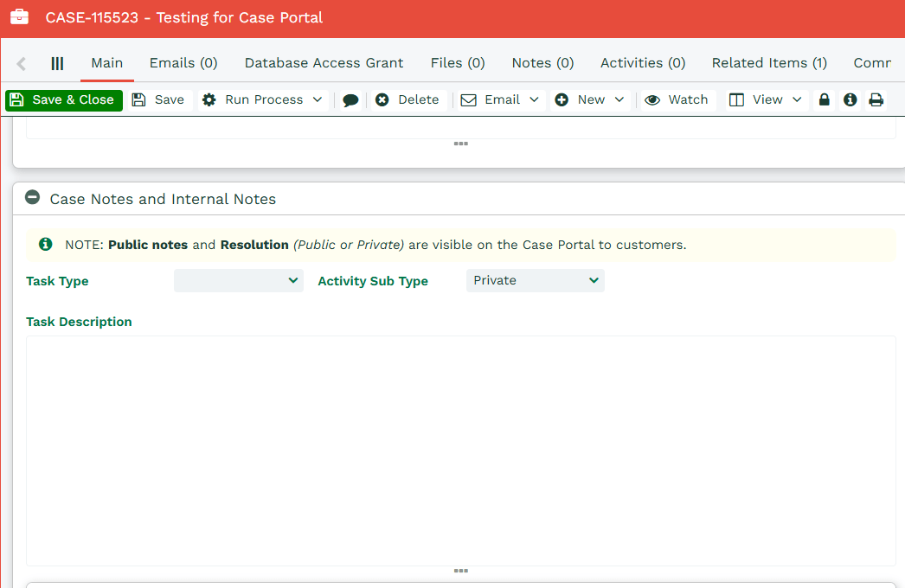
Task: Open the Files (0) tab
Action: click(x=458, y=63)
